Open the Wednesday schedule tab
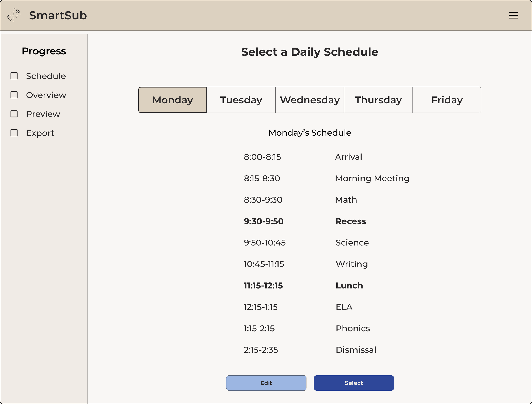Viewport: 532px width, 404px height. (x=310, y=100)
